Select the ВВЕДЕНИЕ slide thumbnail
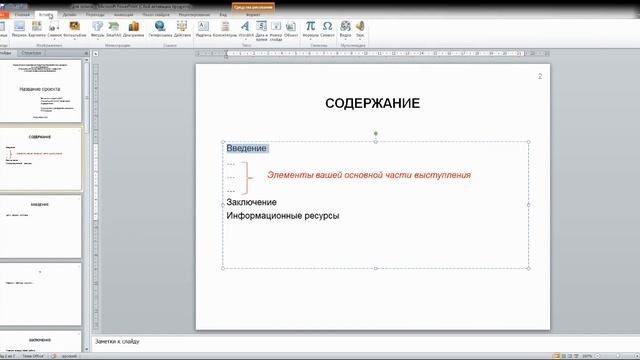Viewport: 640px width, 360px height. pos(40,227)
